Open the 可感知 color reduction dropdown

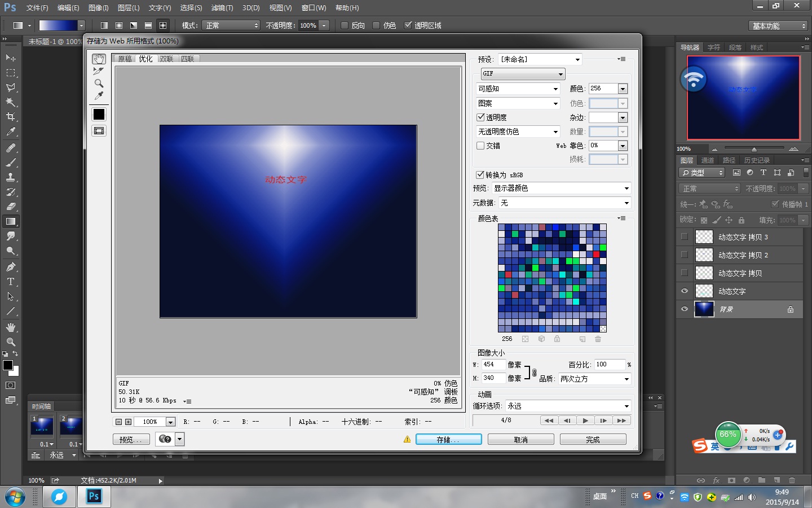[x=518, y=89]
